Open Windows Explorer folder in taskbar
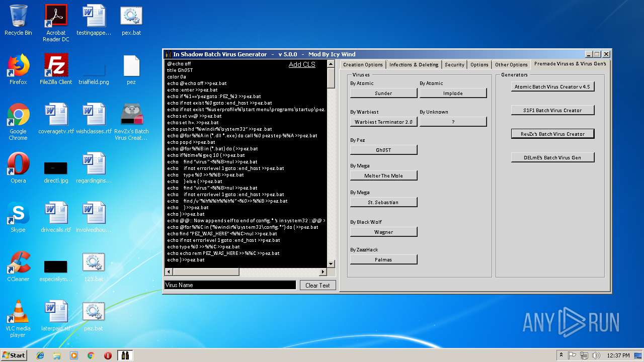Screen dimensions: 644x362 [x=57, y=355]
